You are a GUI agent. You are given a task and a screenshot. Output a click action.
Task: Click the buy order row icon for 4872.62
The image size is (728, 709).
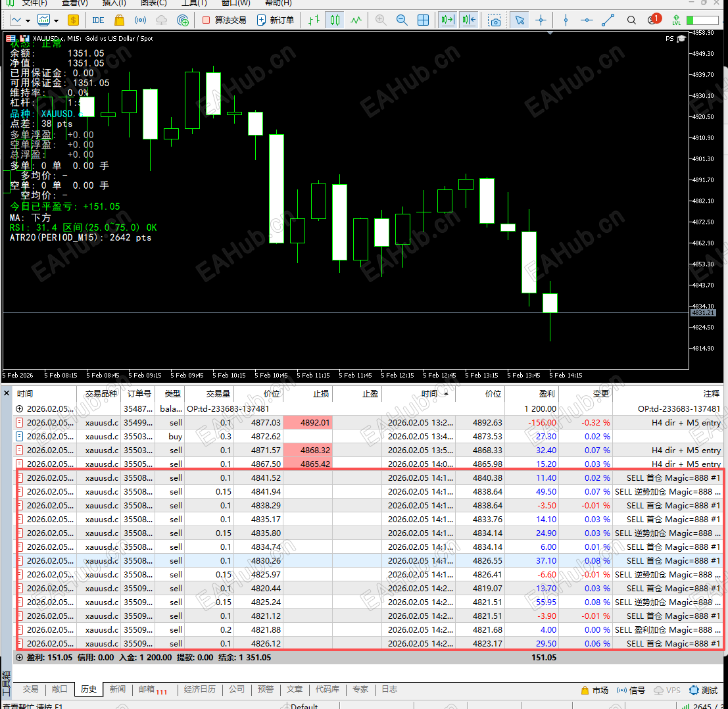point(19,437)
